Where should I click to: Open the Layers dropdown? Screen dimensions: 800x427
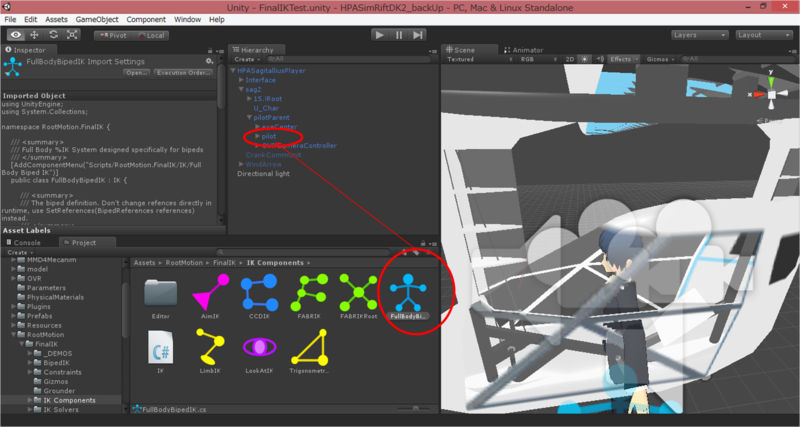[x=700, y=35]
